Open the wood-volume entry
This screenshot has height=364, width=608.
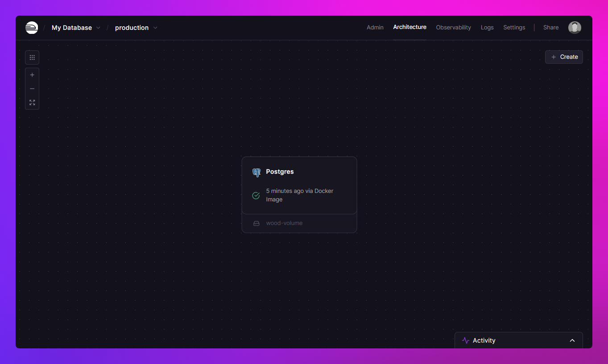point(299,223)
